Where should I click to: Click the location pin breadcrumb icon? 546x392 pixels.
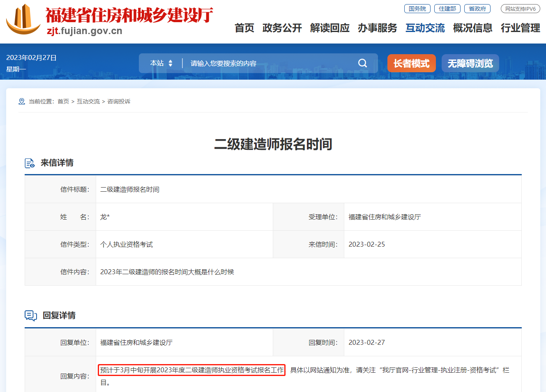point(22,101)
